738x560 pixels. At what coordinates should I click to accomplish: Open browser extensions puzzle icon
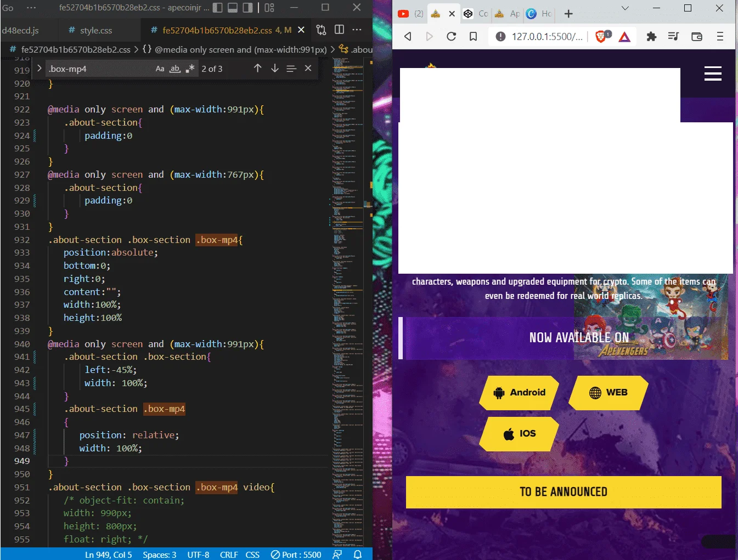pyautogui.click(x=651, y=37)
